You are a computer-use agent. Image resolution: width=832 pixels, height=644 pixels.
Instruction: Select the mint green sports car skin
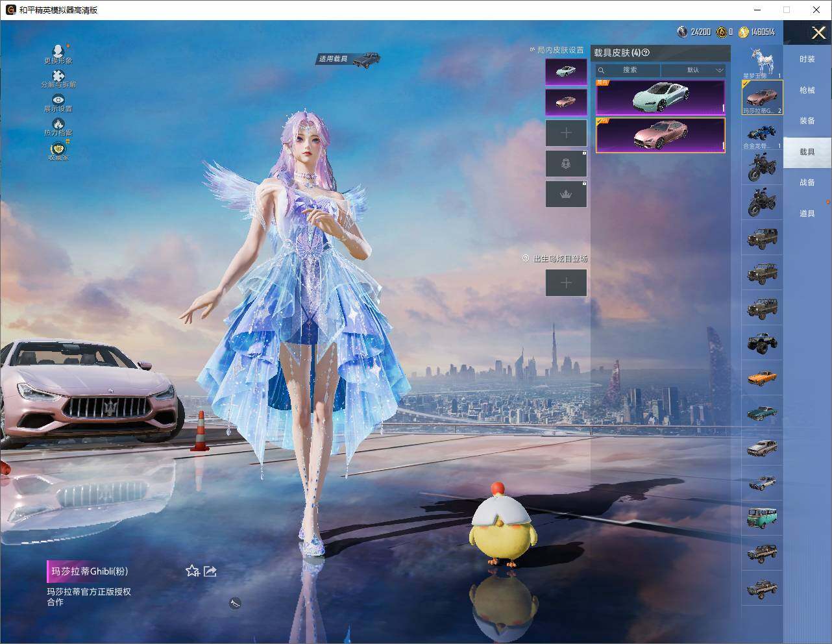tap(660, 97)
